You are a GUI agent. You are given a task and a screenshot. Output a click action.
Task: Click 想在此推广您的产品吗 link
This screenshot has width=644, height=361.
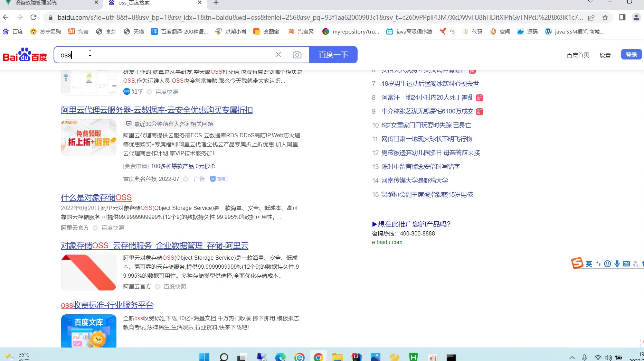click(x=411, y=224)
